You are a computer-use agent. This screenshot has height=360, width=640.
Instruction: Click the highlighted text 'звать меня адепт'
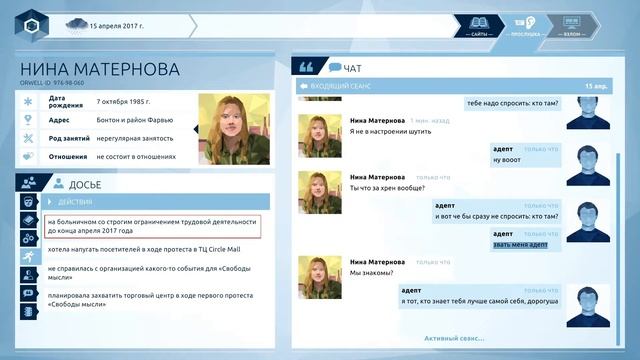pos(520,245)
